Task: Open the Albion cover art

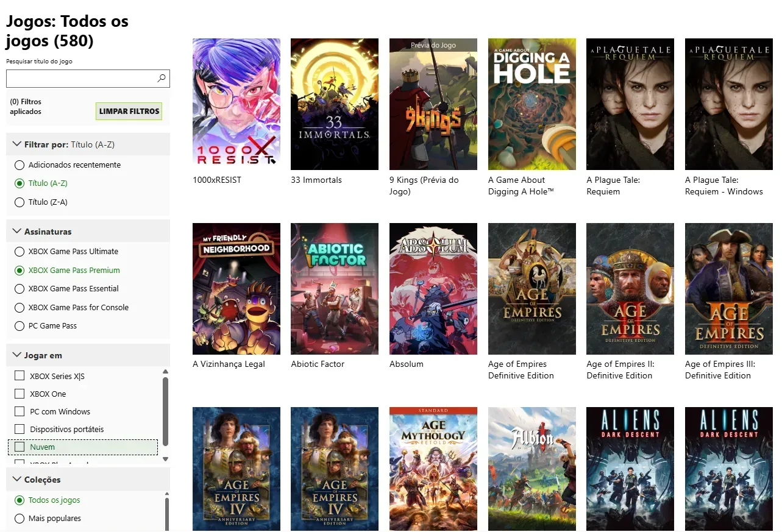Action: click(x=532, y=469)
